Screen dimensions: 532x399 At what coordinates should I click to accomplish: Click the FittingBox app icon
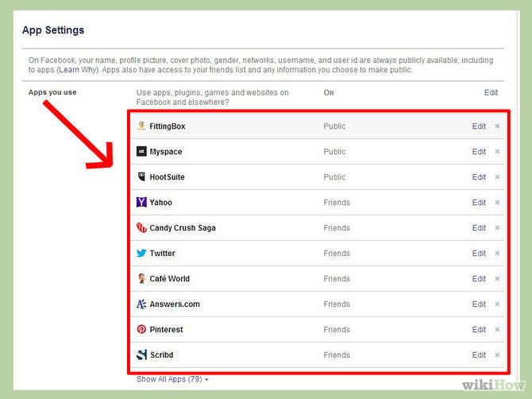[x=141, y=126]
